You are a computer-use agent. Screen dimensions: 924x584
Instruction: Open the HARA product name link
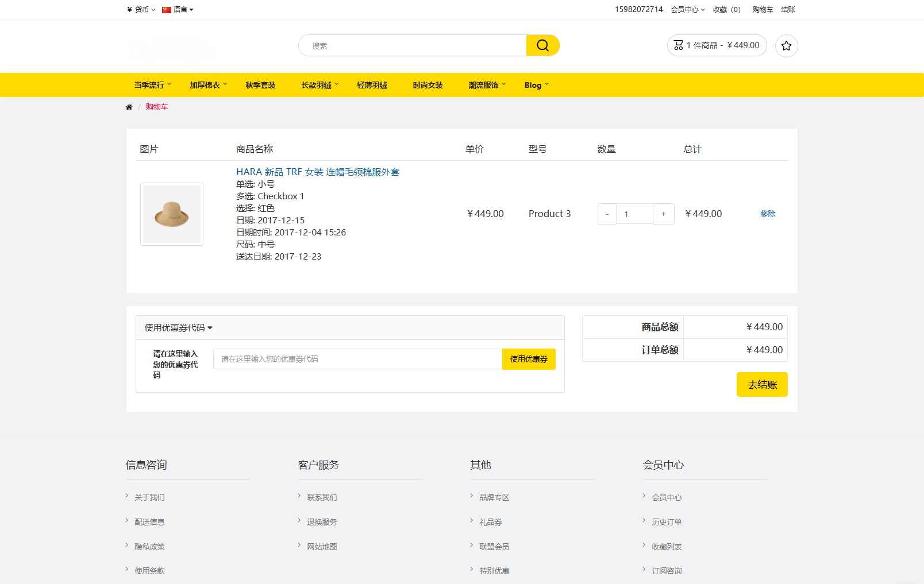click(x=318, y=172)
